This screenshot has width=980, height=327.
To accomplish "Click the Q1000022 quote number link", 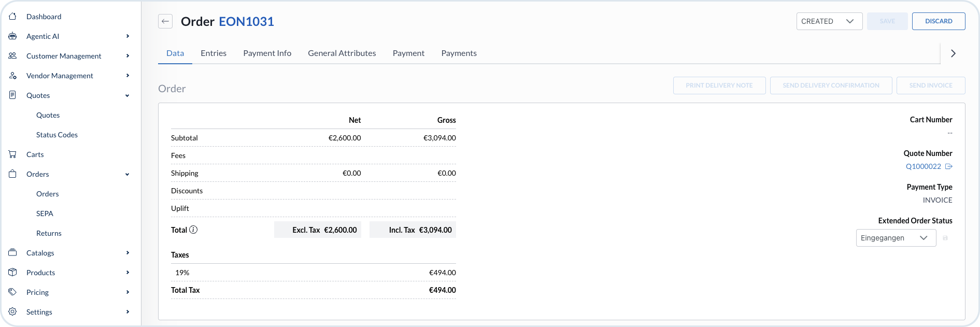I will tap(923, 166).
